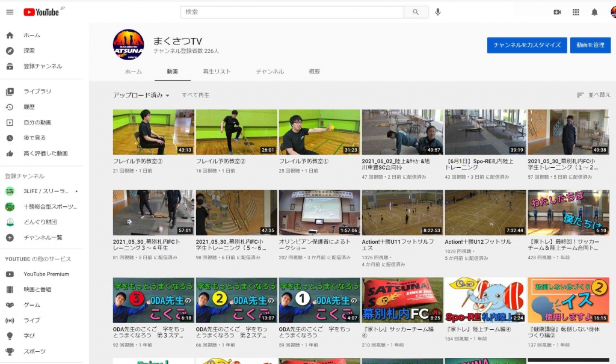Open the notifications bell
Screen dimensions: 616x364
tap(594, 12)
